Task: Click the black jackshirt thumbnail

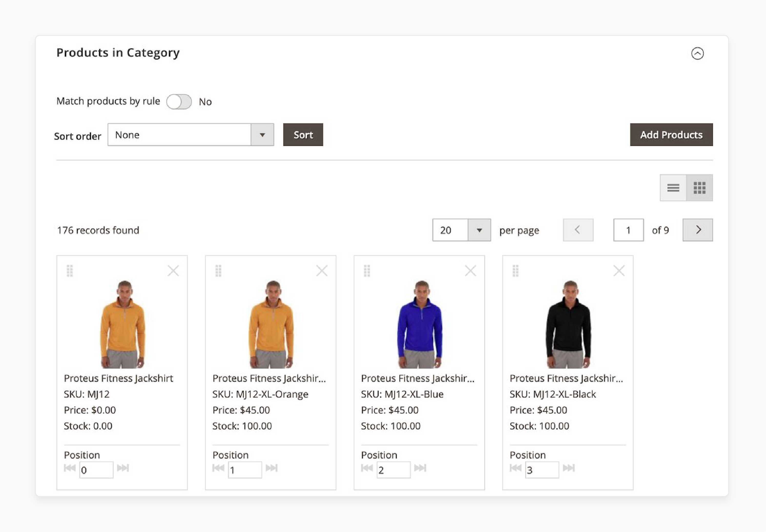Action: pos(568,324)
